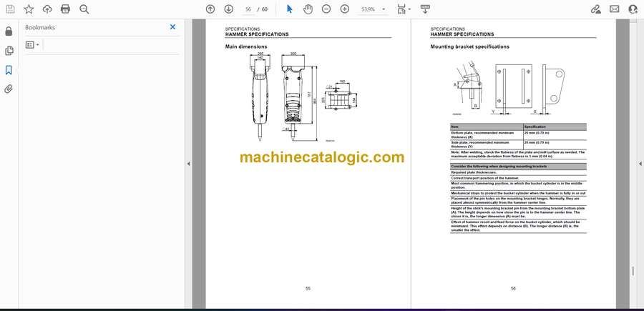Print the document using printer icon
The image size is (644, 311).
(66, 9)
